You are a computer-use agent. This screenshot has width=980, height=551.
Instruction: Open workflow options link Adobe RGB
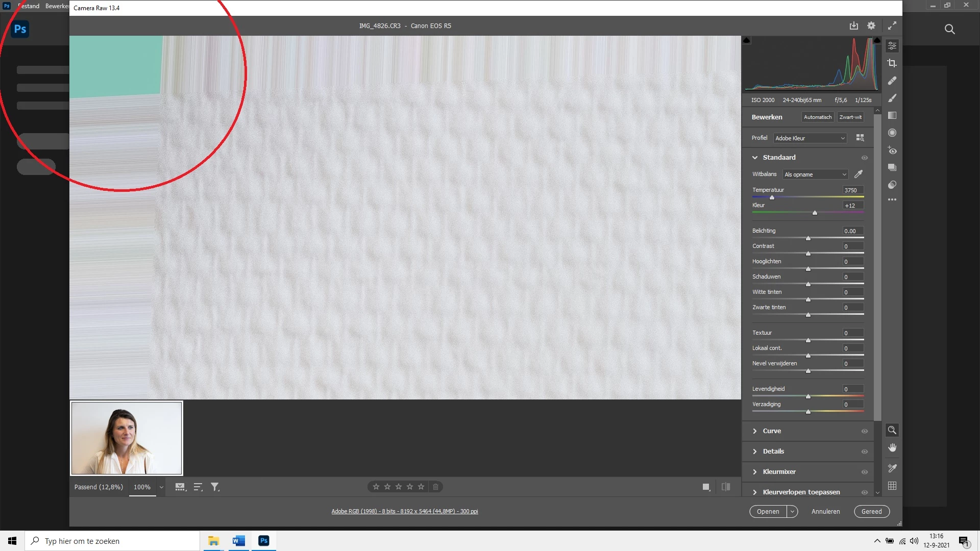pyautogui.click(x=404, y=511)
